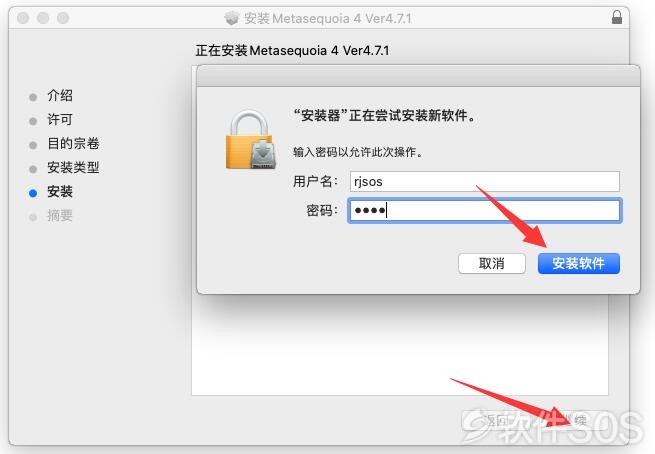Select the 许可 step in sidebar

[60, 119]
